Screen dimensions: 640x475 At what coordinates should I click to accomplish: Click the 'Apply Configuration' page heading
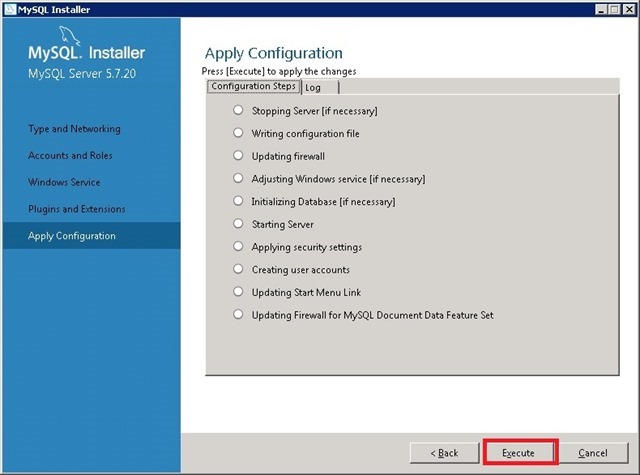click(x=273, y=53)
